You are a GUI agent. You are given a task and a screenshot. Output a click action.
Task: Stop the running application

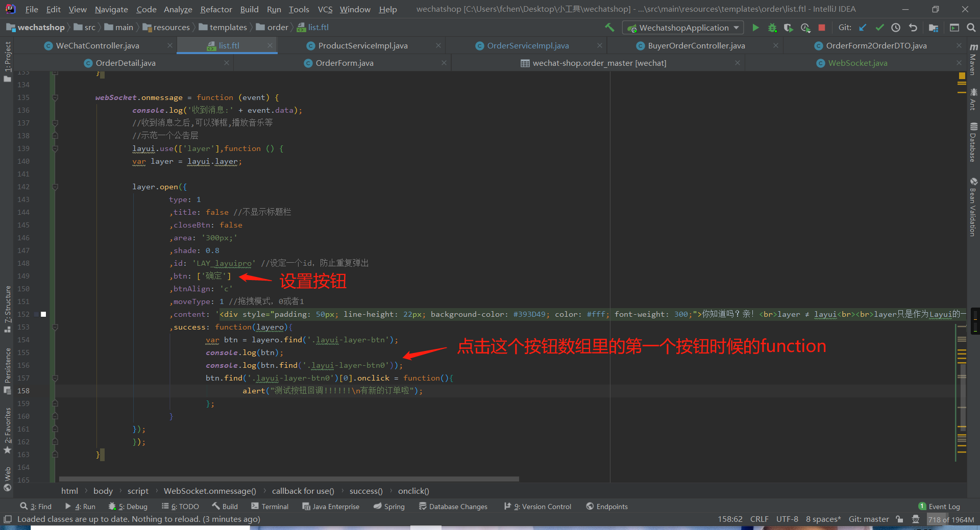(x=822, y=28)
